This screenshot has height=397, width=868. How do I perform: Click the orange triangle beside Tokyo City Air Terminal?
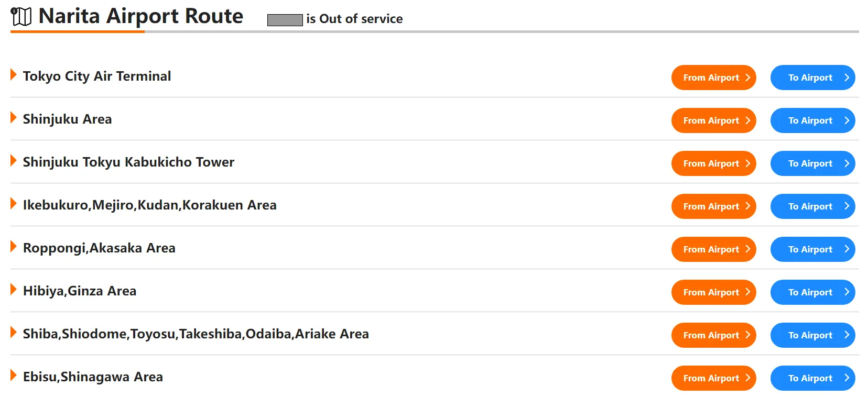point(14,75)
